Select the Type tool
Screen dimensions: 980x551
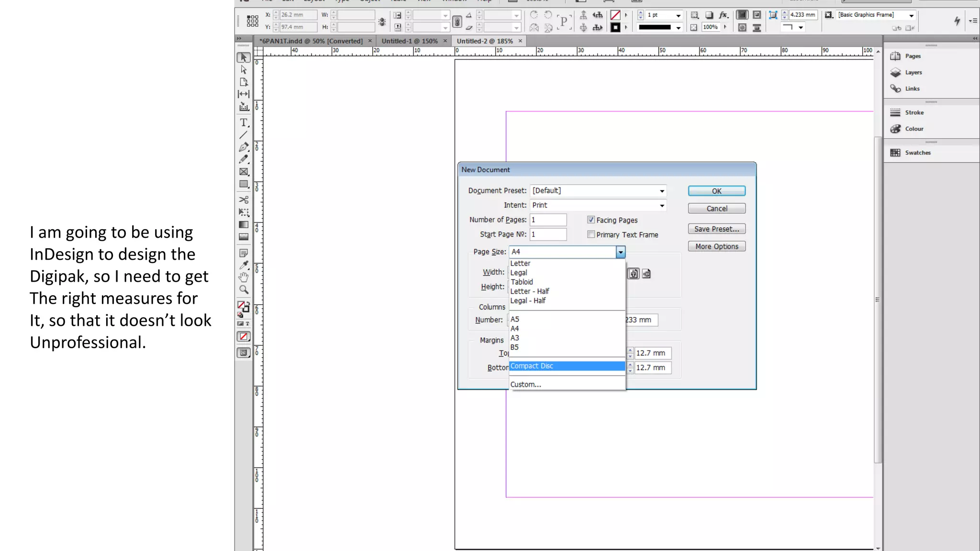click(244, 122)
